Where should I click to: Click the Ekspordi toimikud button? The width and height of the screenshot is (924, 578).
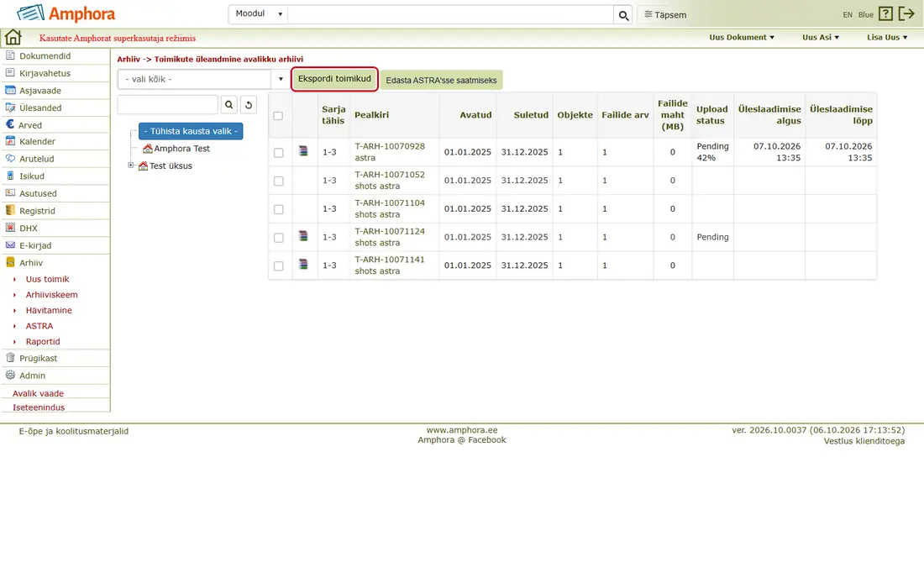point(334,79)
